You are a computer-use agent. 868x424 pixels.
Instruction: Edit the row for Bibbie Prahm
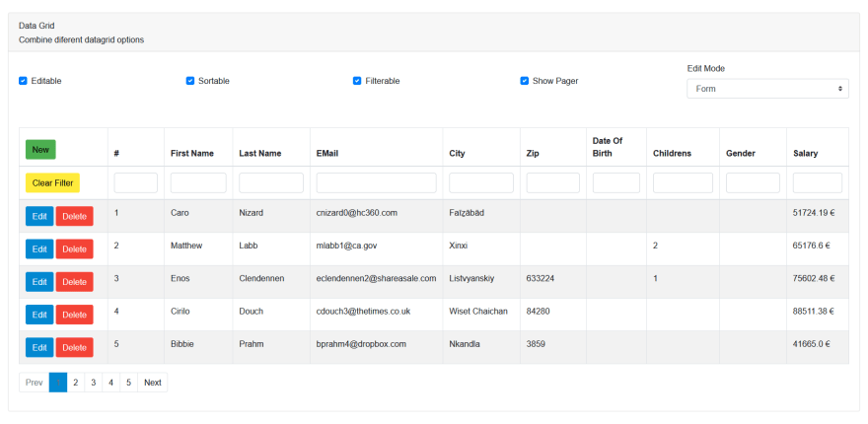[39, 347]
